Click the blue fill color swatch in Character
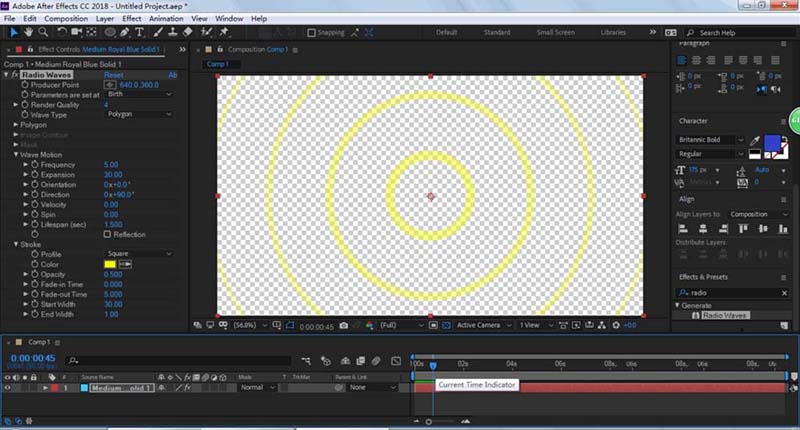Viewport: 800px width, 430px height. 772,143
